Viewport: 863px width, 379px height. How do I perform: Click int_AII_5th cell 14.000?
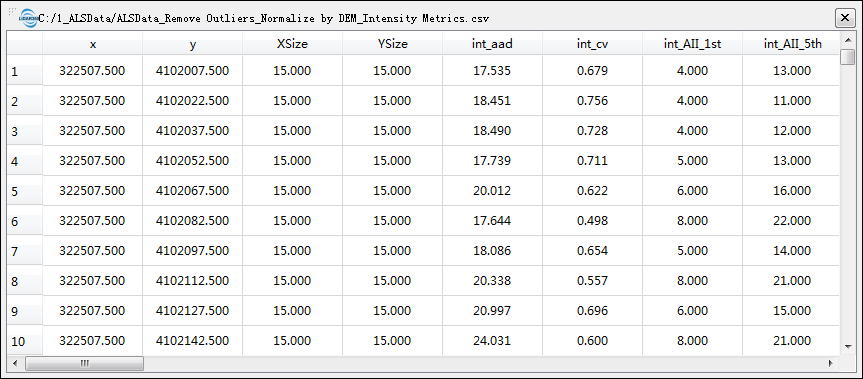pos(791,251)
